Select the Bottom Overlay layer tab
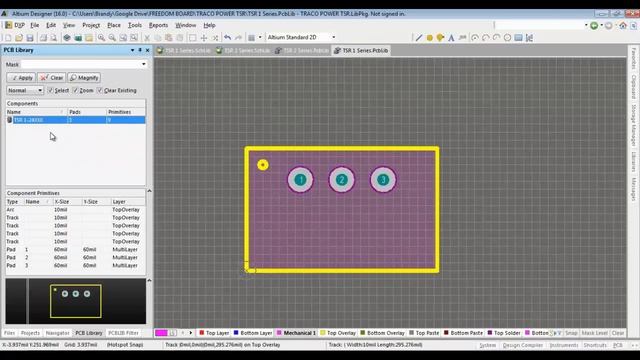Viewport: 640px width, 360px height. [x=382, y=333]
